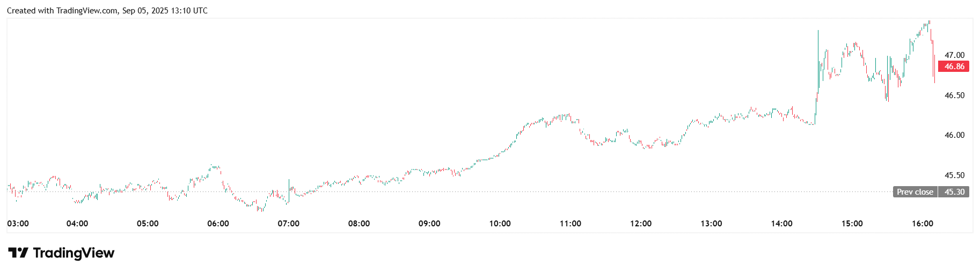Select the 11:00 time axis label

[x=571, y=224]
